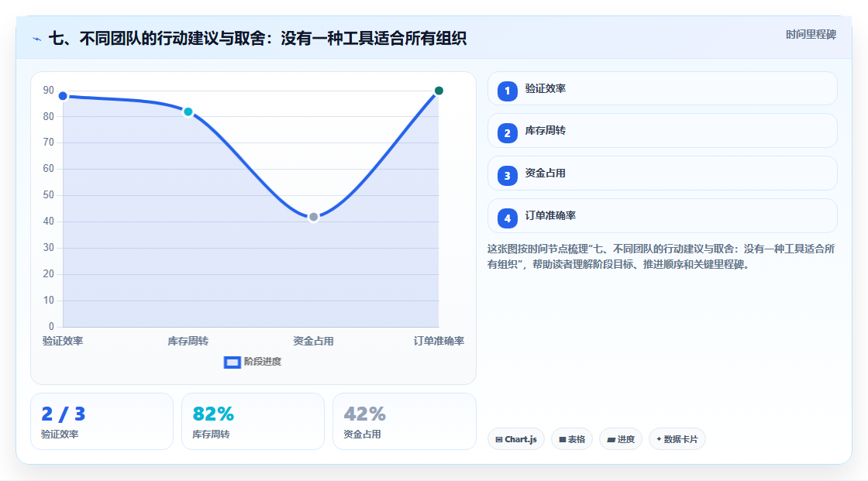Click the y-axis value 0

point(51,327)
